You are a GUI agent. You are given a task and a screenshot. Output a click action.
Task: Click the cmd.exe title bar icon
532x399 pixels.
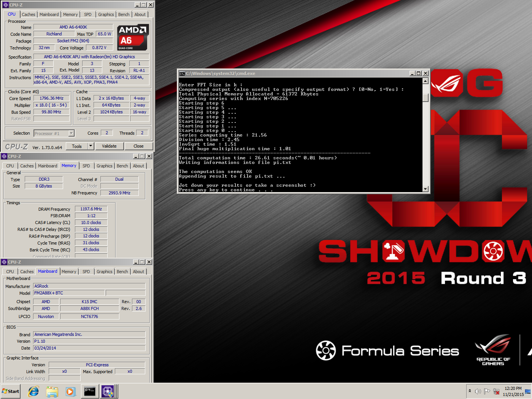pos(182,73)
